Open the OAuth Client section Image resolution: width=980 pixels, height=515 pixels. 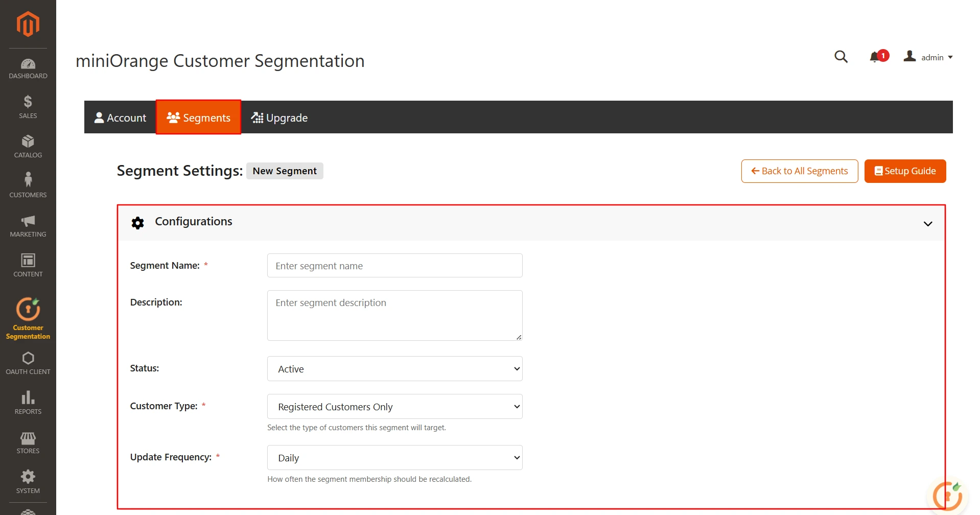(x=28, y=363)
